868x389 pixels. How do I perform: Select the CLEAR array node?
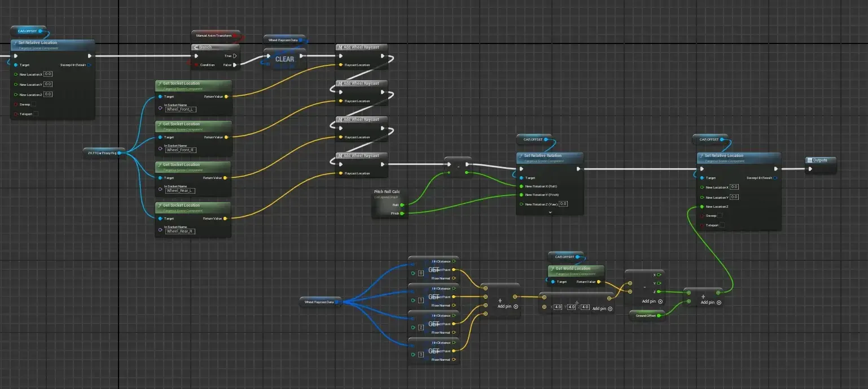click(285, 59)
